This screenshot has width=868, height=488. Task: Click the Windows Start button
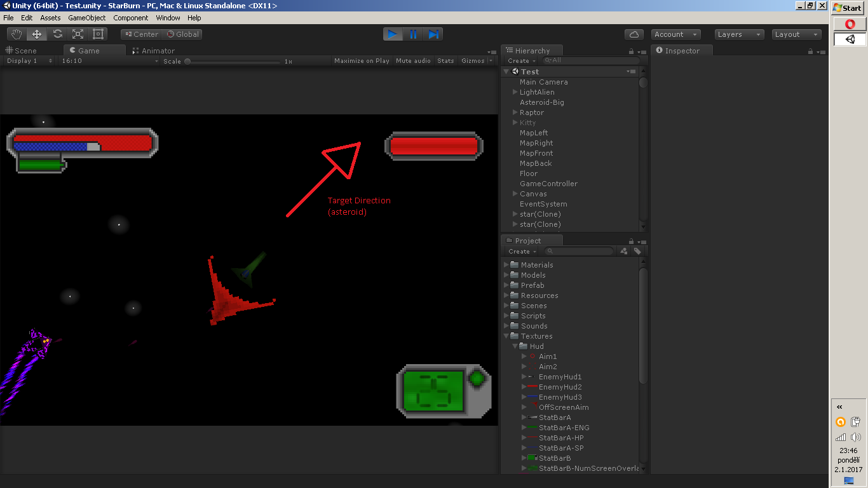(x=848, y=8)
